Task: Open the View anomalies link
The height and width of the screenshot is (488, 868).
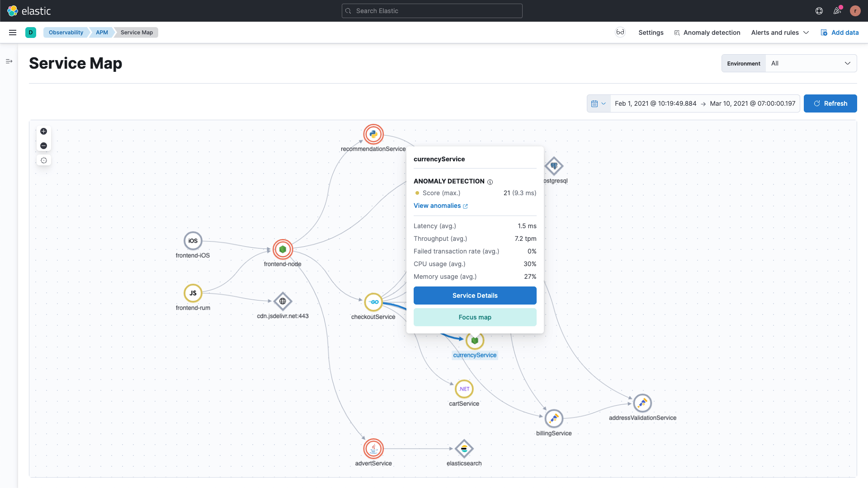Action: click(440, 206)
